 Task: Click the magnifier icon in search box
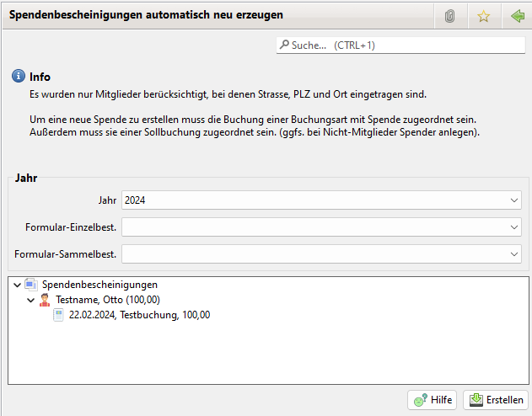point(284,45)
